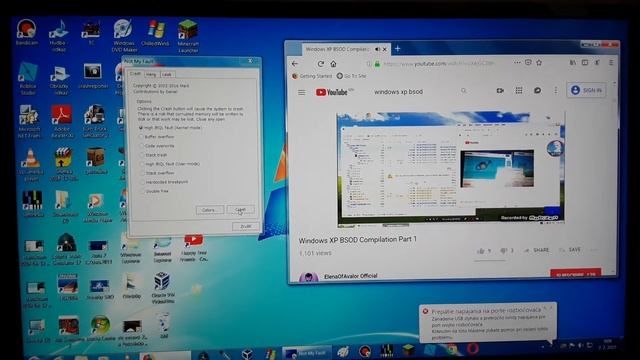This screenshot has height=360, width=640.
Task: Click the YouTube logo
Action: 332,92
